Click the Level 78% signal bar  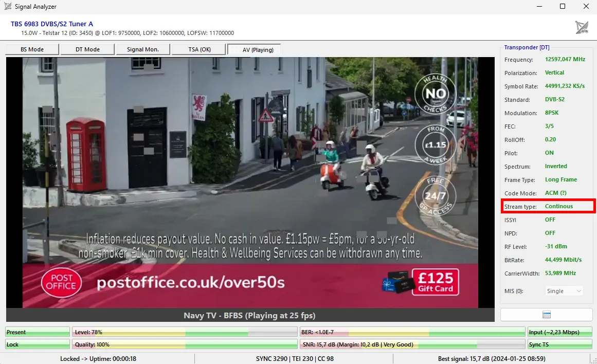click(x=185, y=332)
